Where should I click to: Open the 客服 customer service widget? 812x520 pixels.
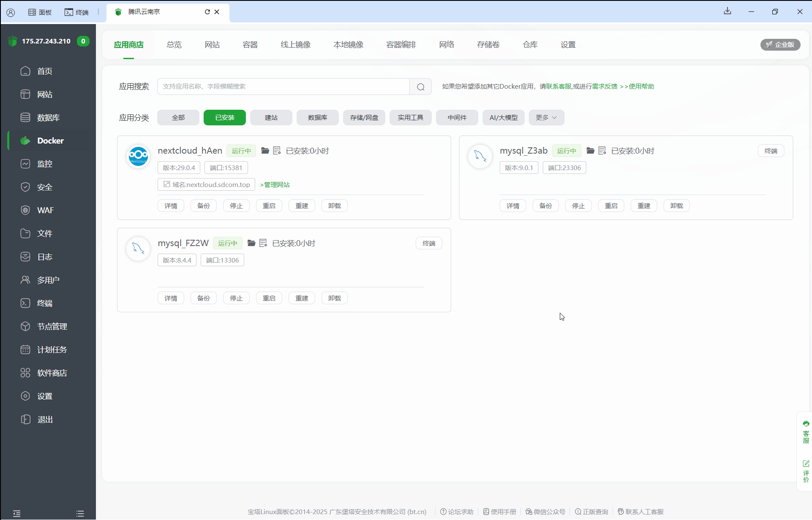pyautogui.click(x=806, y=432)
